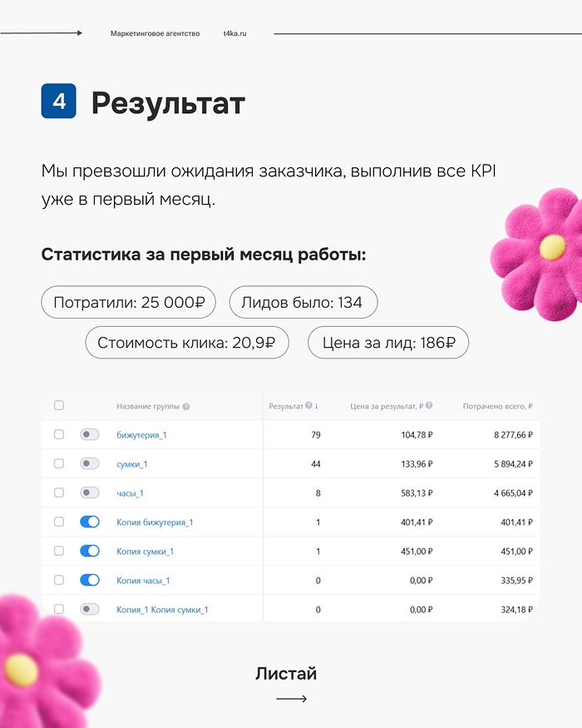Select all groups with header checkbox
Image resolution: width=582 pixels, height=728 pixels.
59,406
